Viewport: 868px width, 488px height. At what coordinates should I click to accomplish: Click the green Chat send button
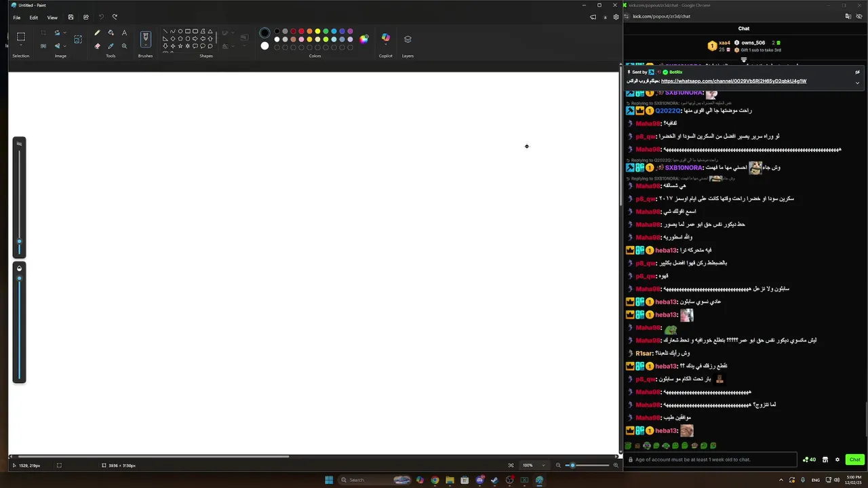(x=854, y=460)
